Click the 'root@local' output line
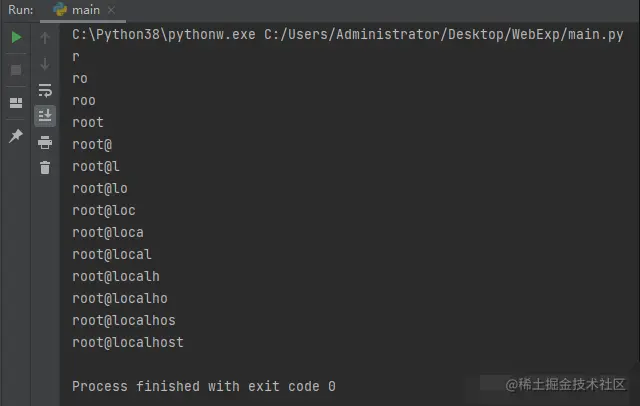Viewport: 640px width, 406px height. [112, 254]
